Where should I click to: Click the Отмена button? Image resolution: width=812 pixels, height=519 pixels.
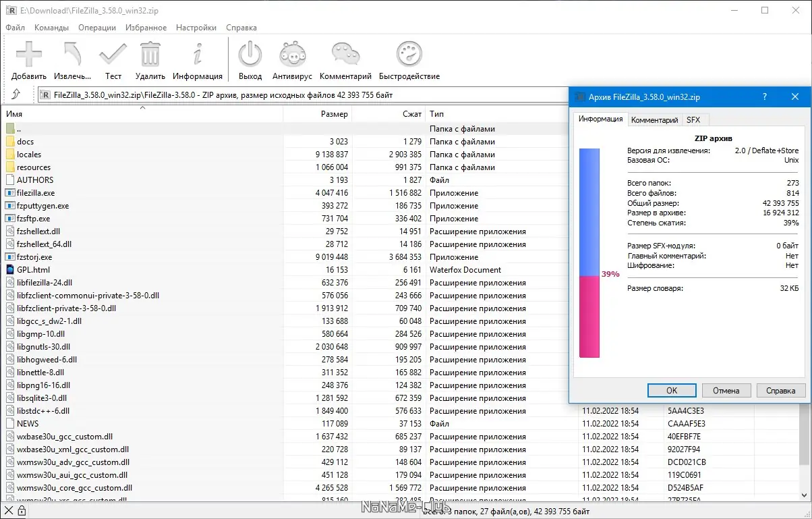726,390
